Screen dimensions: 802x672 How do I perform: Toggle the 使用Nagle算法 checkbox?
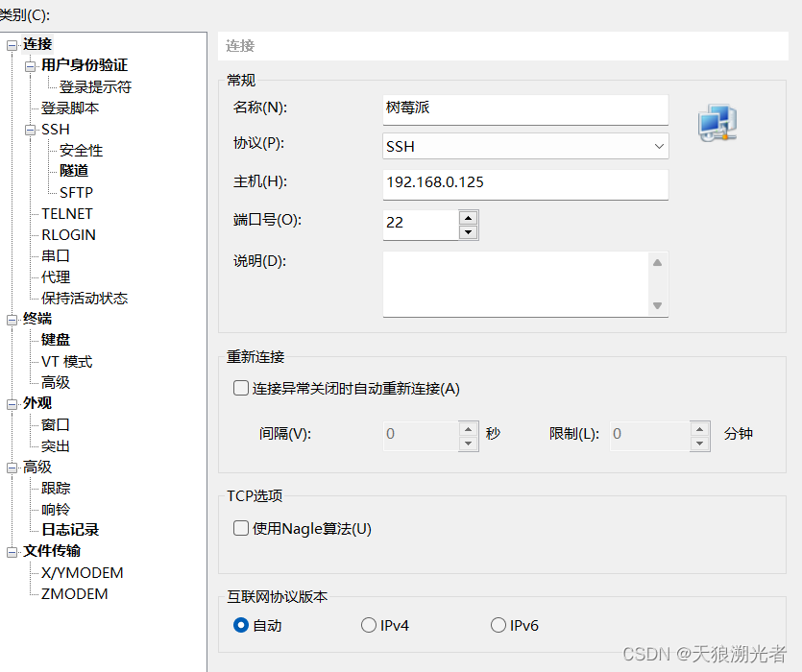241,528
